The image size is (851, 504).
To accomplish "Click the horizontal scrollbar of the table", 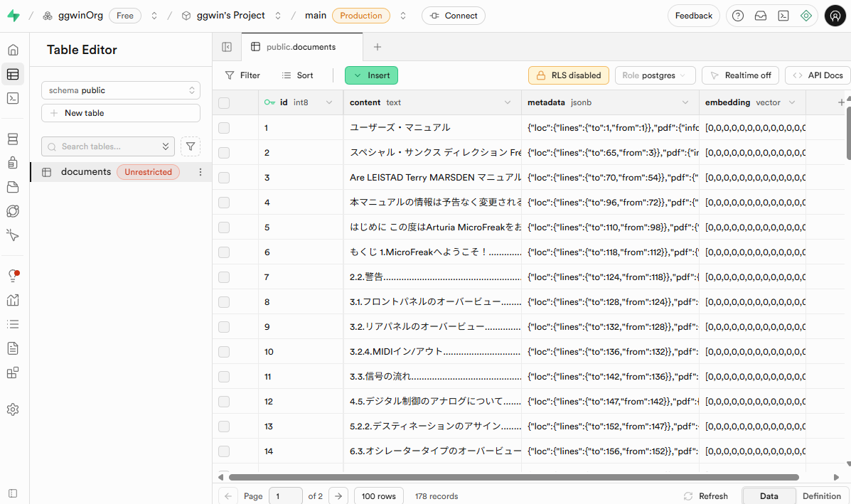I will click(513, 478).
